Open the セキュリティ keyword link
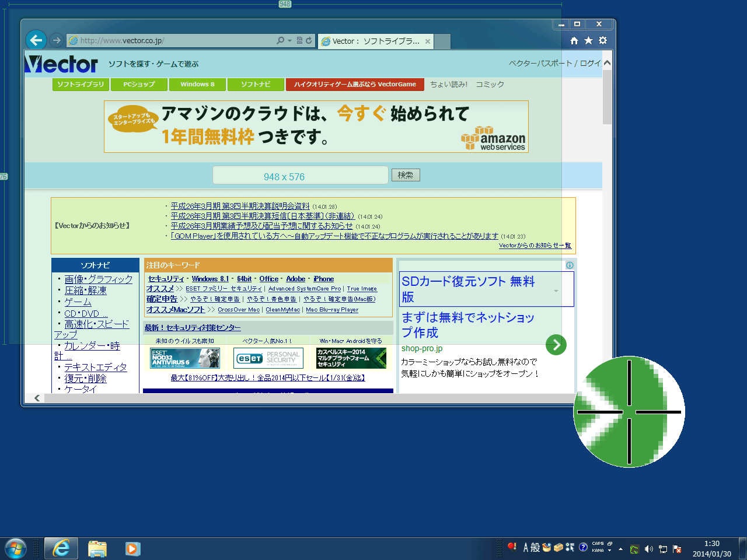Screen dimensions: 747x560 pos(166,279)
